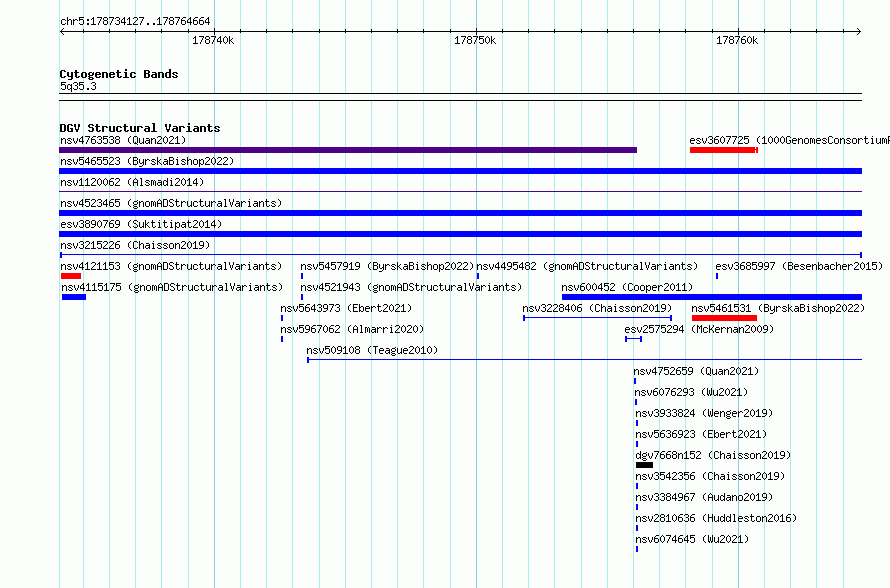
Task: Select the blue nsv4523465 variant bar
Action: coord(460,213)
